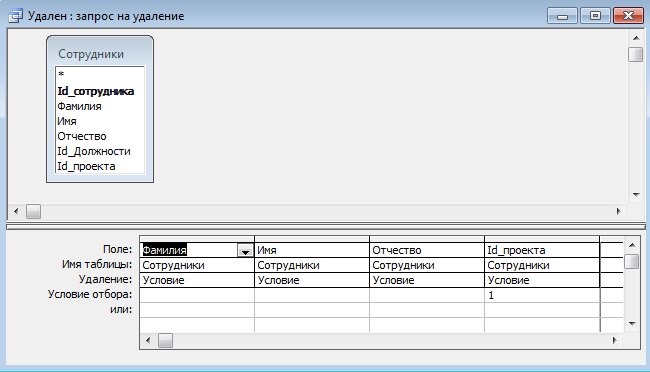Click right arrow of grid horizontal scrollbar
This screenshot has height=372, width=650.
coord(614,340)
